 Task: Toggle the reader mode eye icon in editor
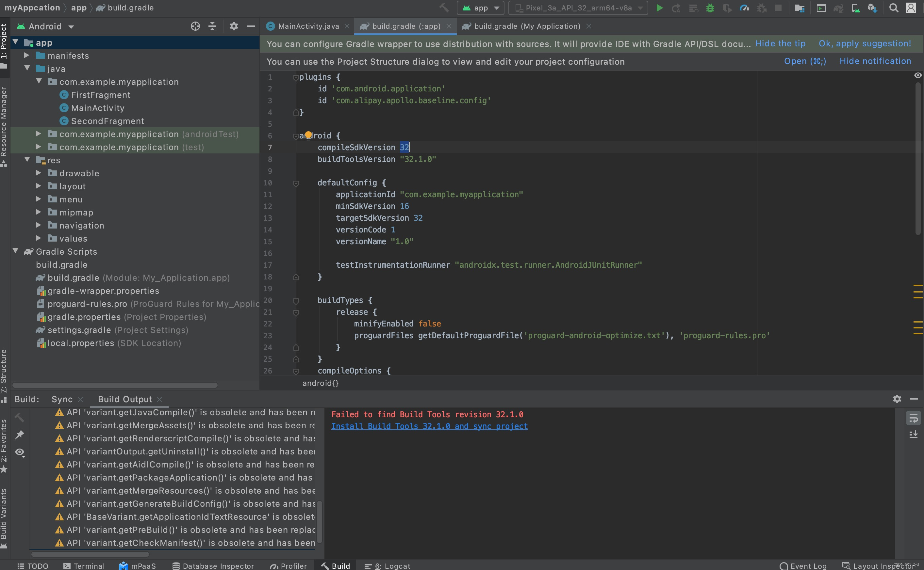(917, 75)
